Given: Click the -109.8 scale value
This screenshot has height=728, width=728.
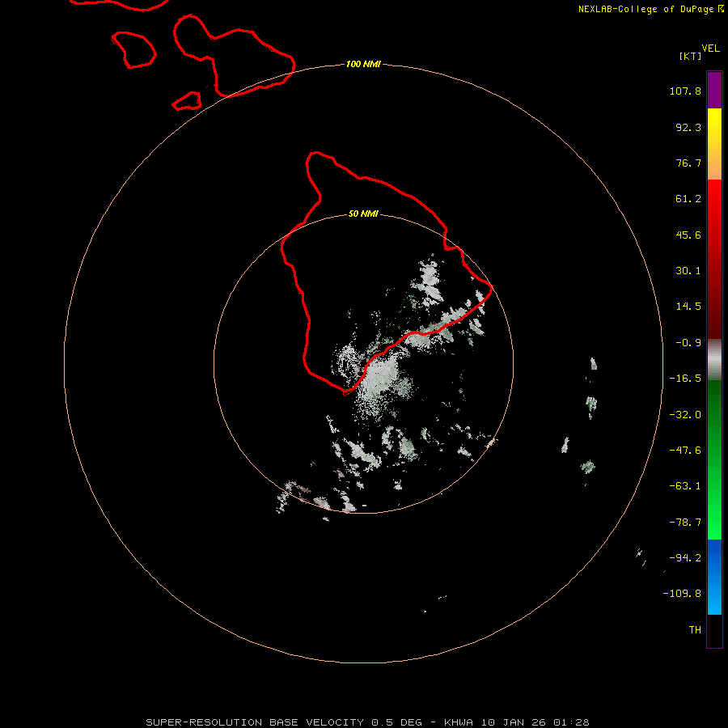Looking at the screenshot, I should coord(682,594).
